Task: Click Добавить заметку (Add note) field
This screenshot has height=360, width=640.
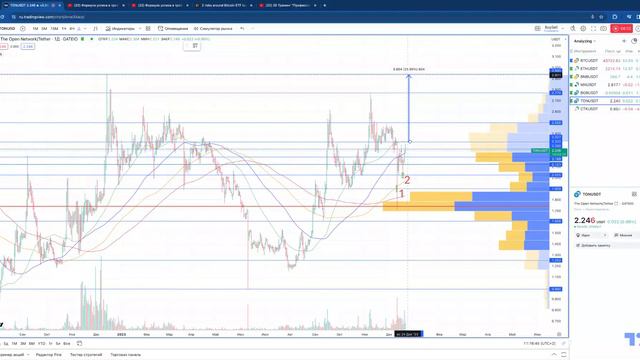Action: pos(607,245)
